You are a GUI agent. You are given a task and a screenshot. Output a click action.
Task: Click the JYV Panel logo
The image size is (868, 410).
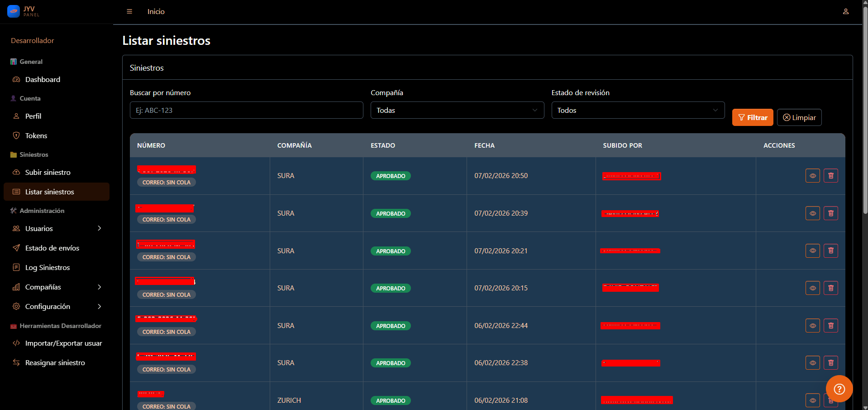[24, 11]
